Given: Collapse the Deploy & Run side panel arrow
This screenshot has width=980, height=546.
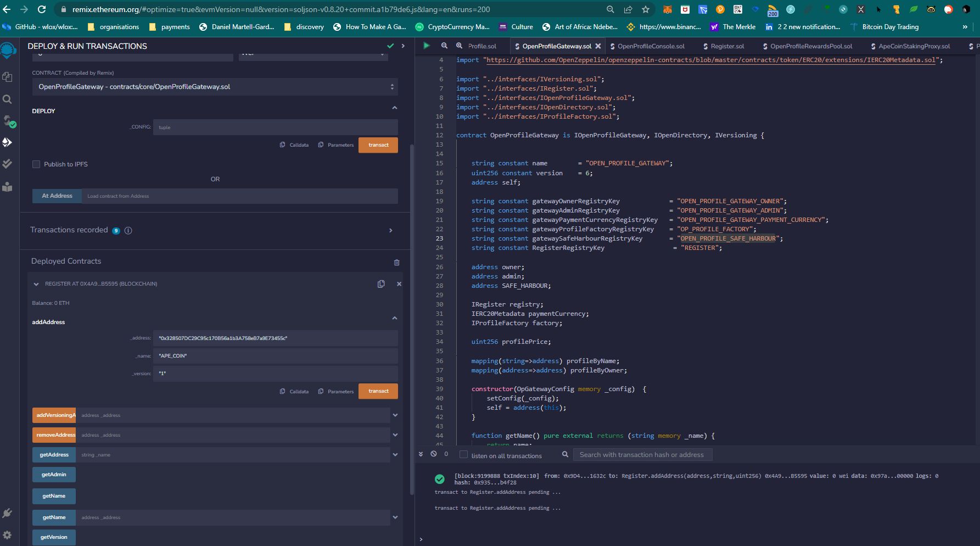Looking at the screenshot, I should [403, 46].
